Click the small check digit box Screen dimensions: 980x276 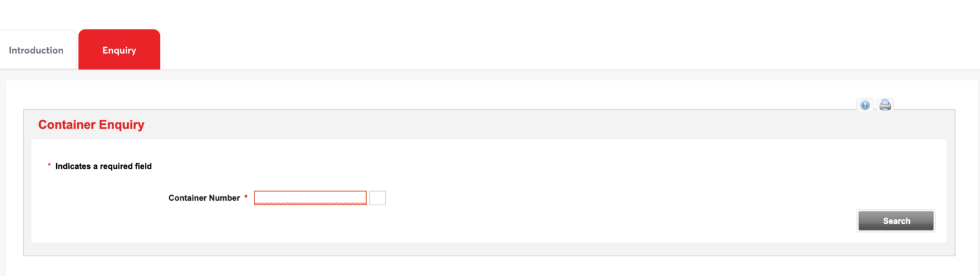click(x=378, y=198)
